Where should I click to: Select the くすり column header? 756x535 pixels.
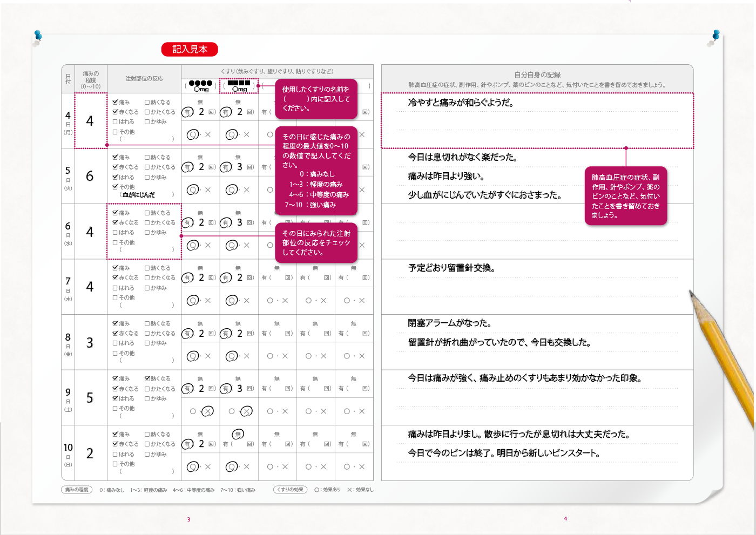[x=277, y=71]
